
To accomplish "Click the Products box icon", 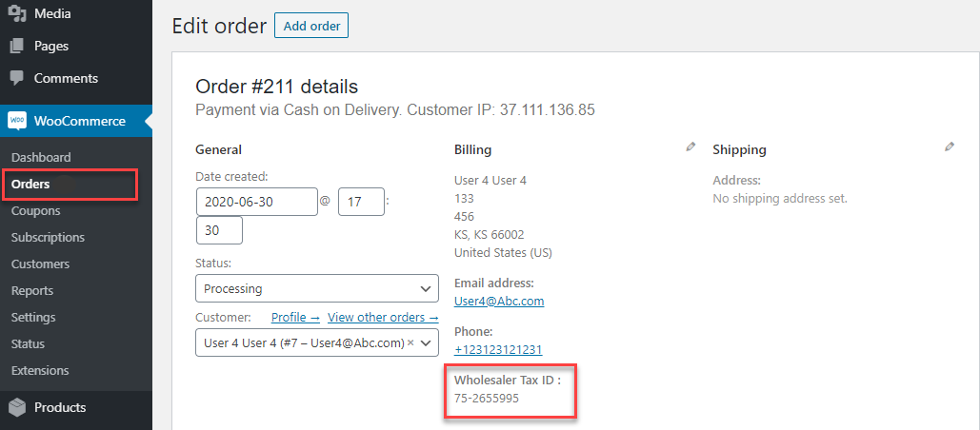I will [17, 407].
